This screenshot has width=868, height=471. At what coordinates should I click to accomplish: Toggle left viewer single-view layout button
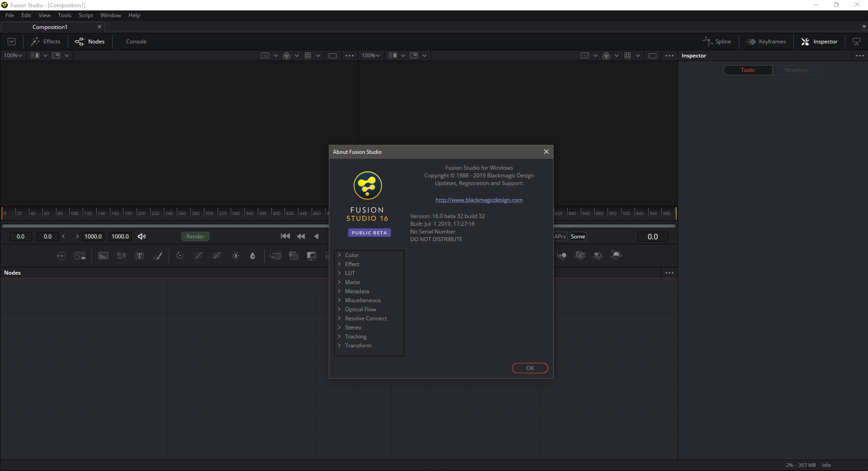pos(332,56)
